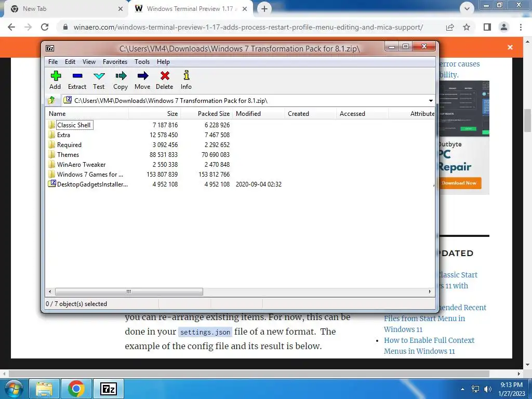Run the Test archive tool
This screenshot has height=399, width=532.
click(99, 76)
